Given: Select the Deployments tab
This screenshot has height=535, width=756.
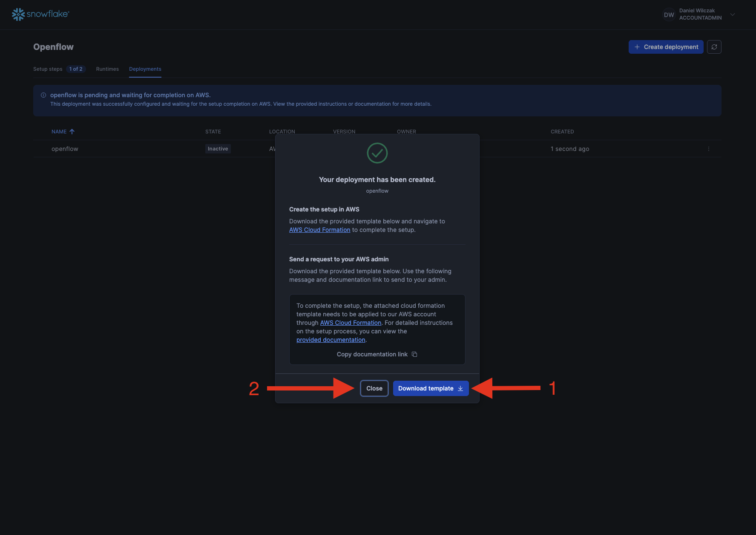Looking at the screenshot, I should coord(145,69).
